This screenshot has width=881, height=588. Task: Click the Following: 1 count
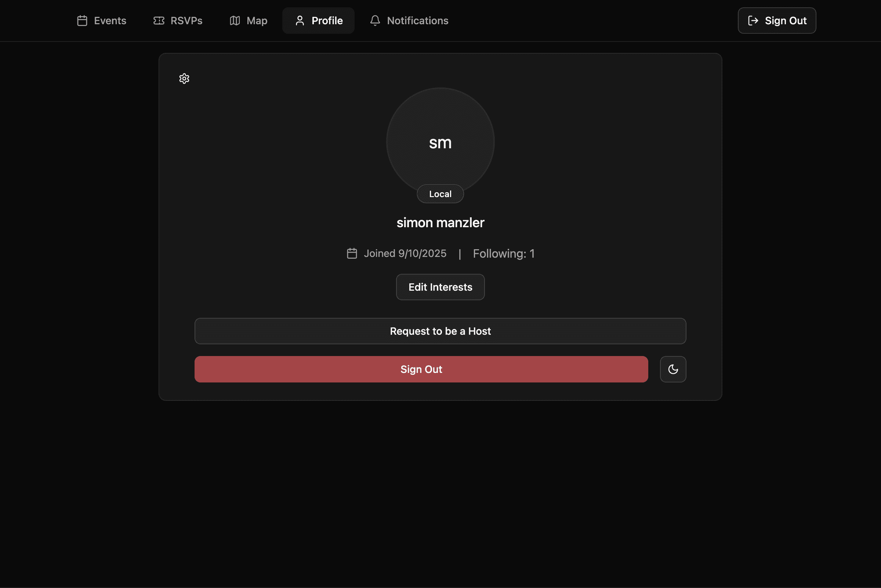[x=504, y=253]
